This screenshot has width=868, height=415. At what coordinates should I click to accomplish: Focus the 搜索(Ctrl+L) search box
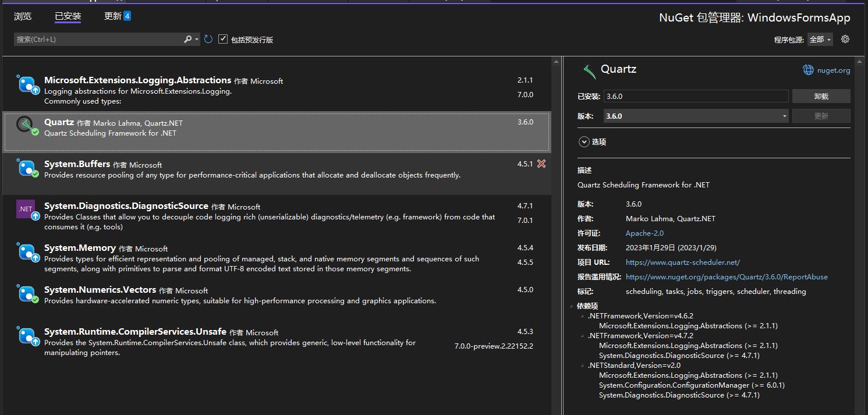[99, 40]
